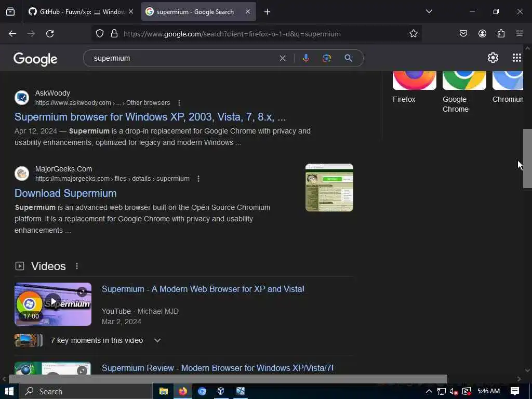Viewport: 532px width, 399px height.
Task: Go to Google home via logo
Action: [35, 59]
